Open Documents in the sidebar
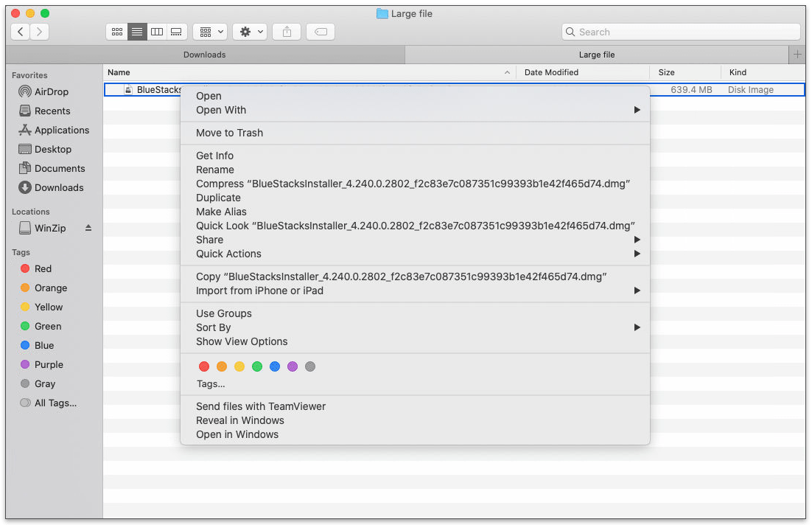The height and width of the screenshot is (525, 812). tap(52, 168)
